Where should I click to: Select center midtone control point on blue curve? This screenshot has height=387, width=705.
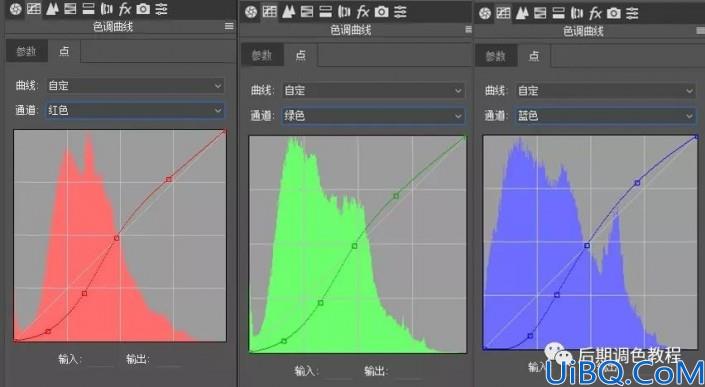587,245
